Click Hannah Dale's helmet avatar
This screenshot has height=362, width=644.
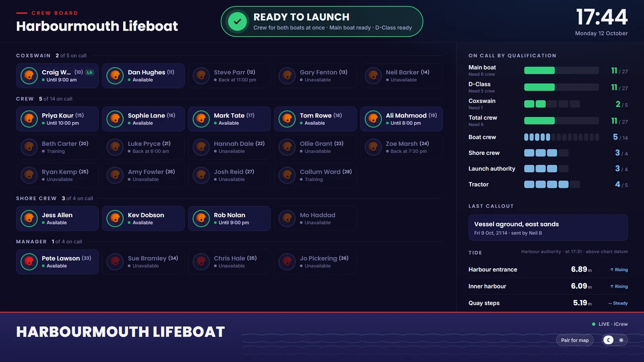[201, 147]
